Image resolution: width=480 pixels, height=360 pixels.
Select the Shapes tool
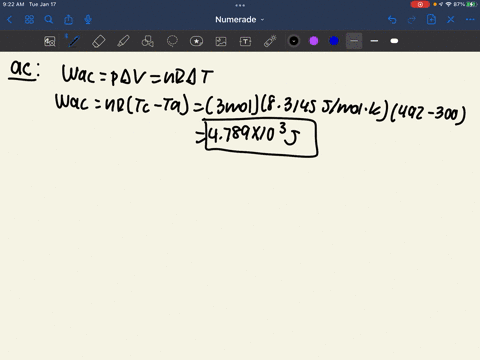[x=148, y=41]
